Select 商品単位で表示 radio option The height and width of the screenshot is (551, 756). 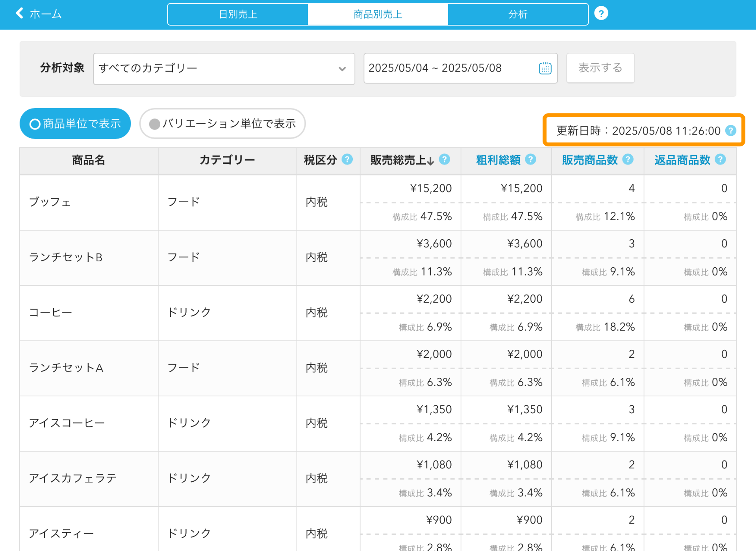pyautogui.click(x=75, y=124)
